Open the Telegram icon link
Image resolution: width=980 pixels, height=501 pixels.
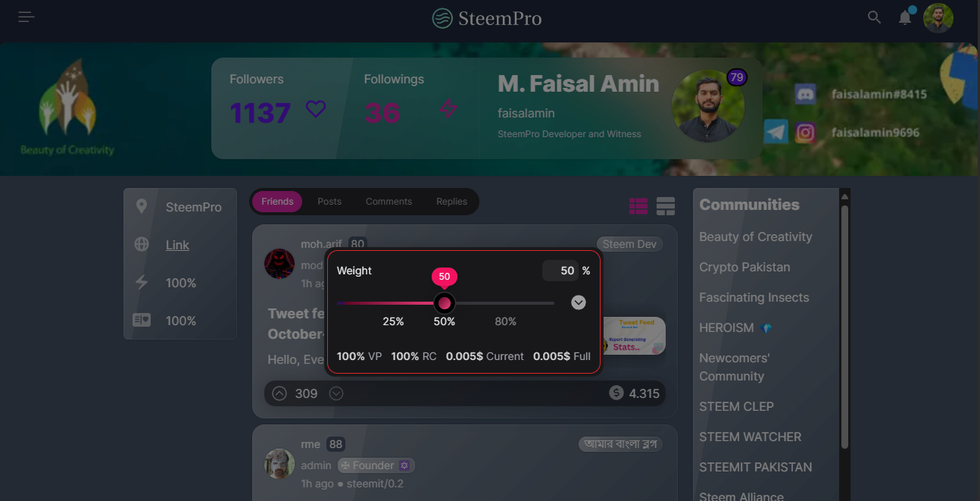click(776, 132)
